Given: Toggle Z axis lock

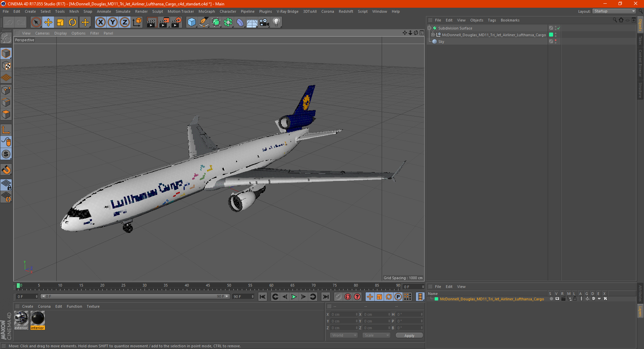Looking at the screenshot, I should pyautogui.click(x=125, y=22).
